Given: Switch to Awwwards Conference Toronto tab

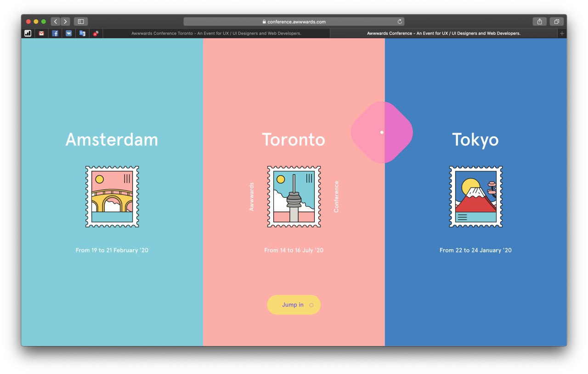Looking at the screenshot, I should (x=216, y=33).
